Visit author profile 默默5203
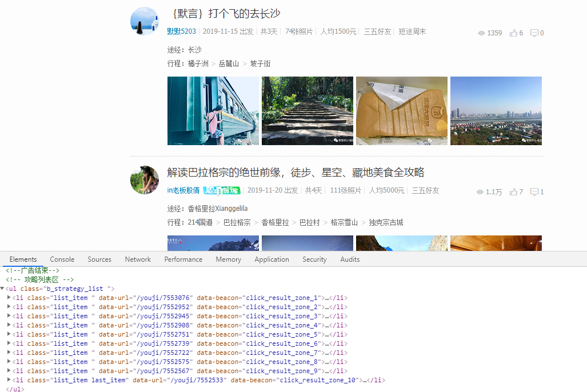The image size is (587, 392). coord(182,31)
